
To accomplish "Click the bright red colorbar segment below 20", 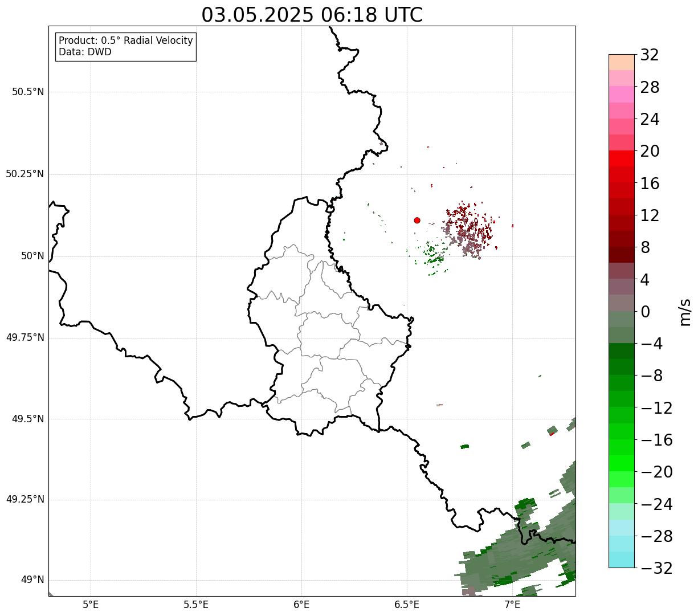I will pyautogui.click(x=621, y=158).
